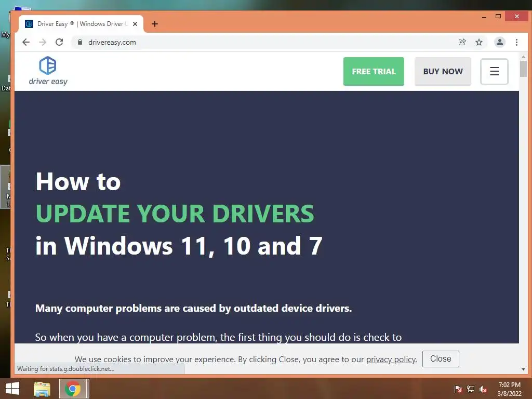This screenshot has height=399, width=532.
Task: Click the "UPDATE YOUR DRIVERS" heading text
Action: click(175, 214)
